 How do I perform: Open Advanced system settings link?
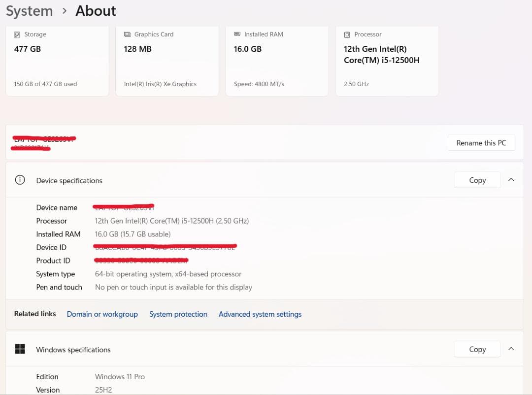pyautogui.click(x=260, y=314)
